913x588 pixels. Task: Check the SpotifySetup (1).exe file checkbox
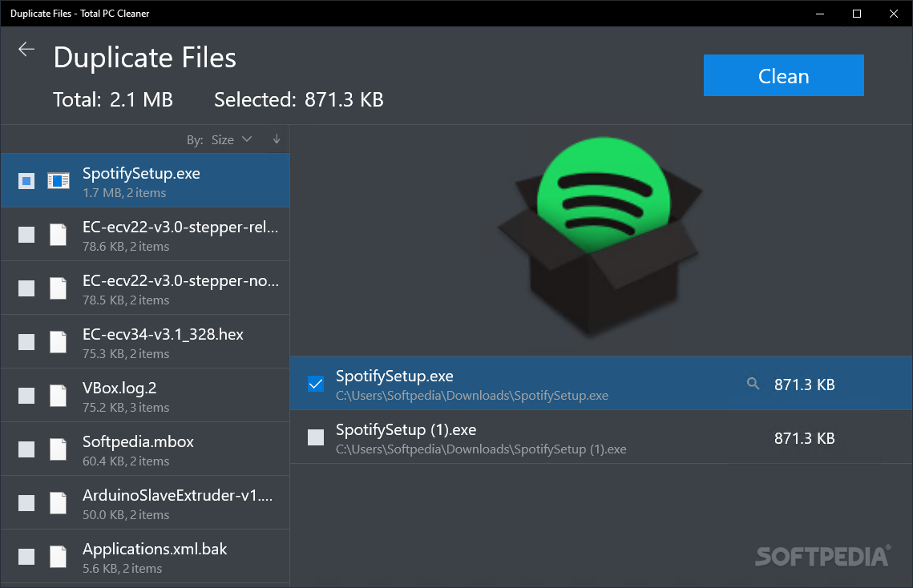pos(316,437)
